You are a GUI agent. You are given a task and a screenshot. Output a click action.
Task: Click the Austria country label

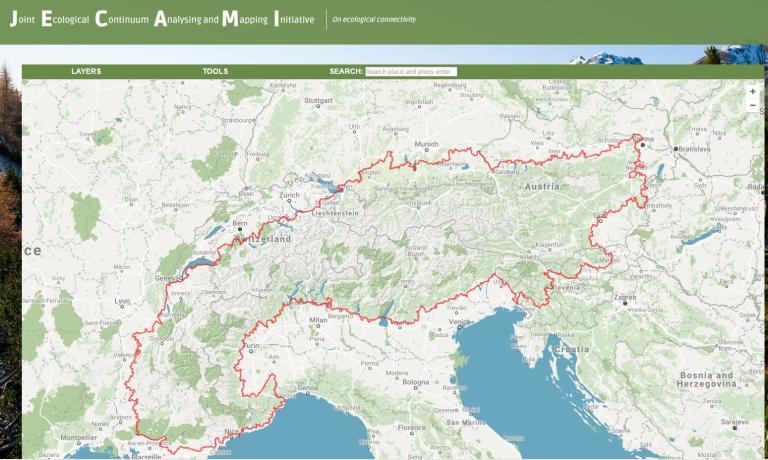(x=539, y=186)
